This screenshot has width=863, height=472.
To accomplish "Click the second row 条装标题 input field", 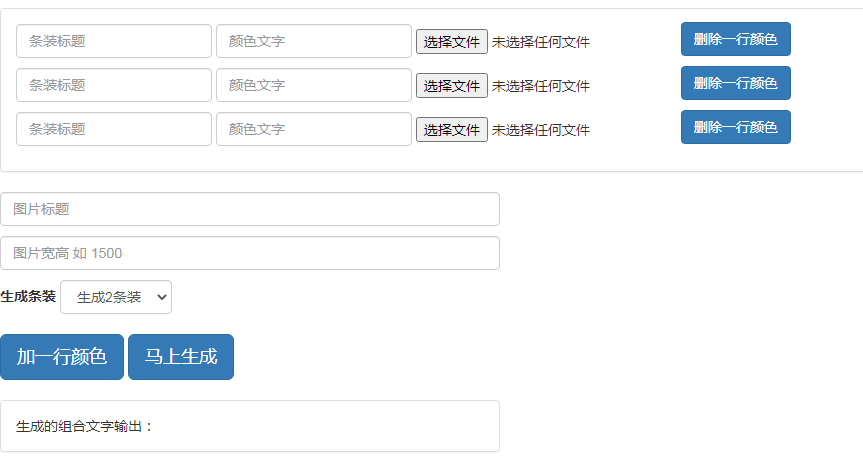I will pyautogui.click(x=114, y=85).
